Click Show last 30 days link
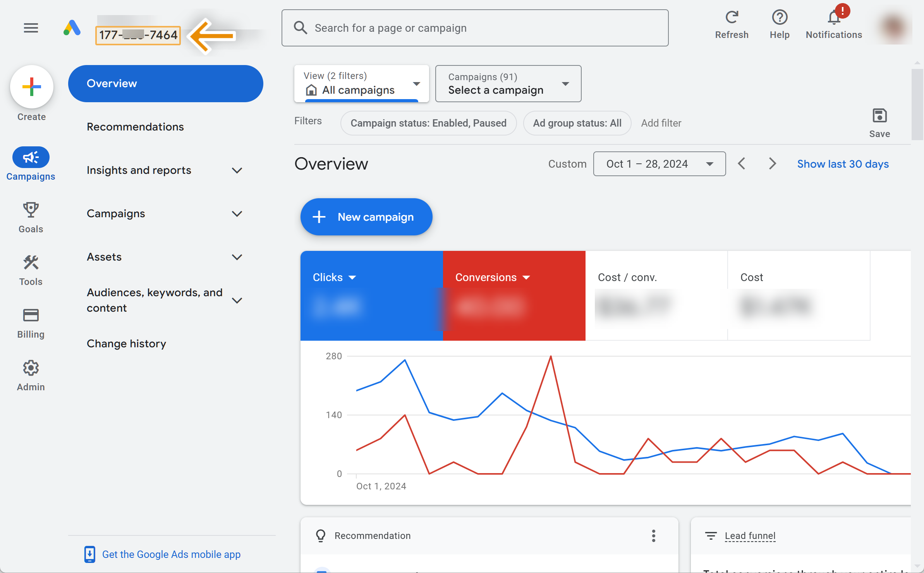Viewport: 924px width, 573px height. (843, 164)
